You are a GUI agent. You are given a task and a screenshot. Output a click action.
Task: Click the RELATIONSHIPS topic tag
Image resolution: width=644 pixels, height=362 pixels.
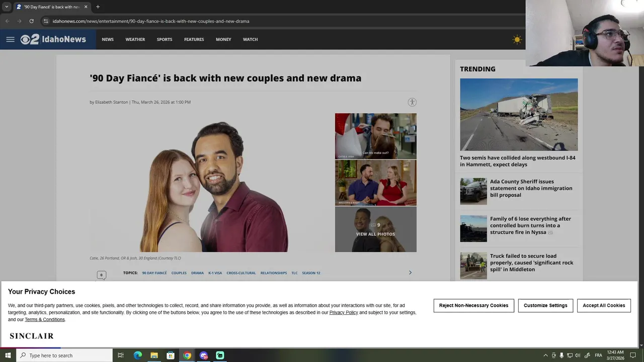point(274,273)
